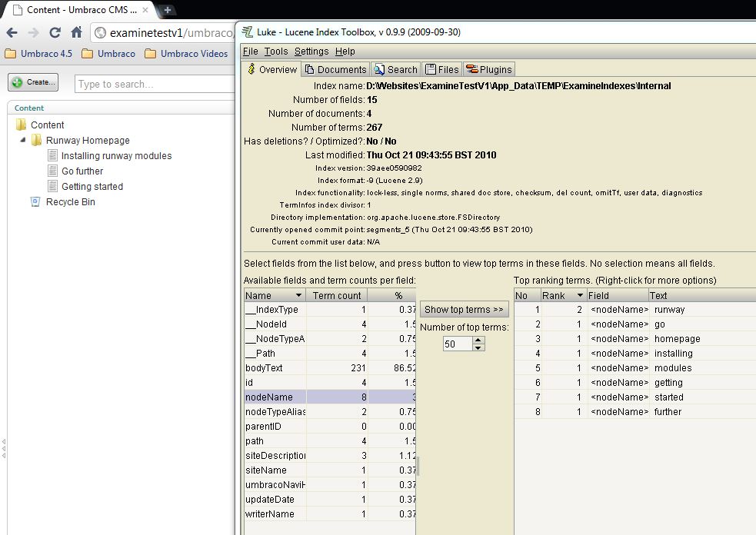Click the number of top terms field
The width and height of the screenshot is (756, 535).
click(x=457, y=344)
